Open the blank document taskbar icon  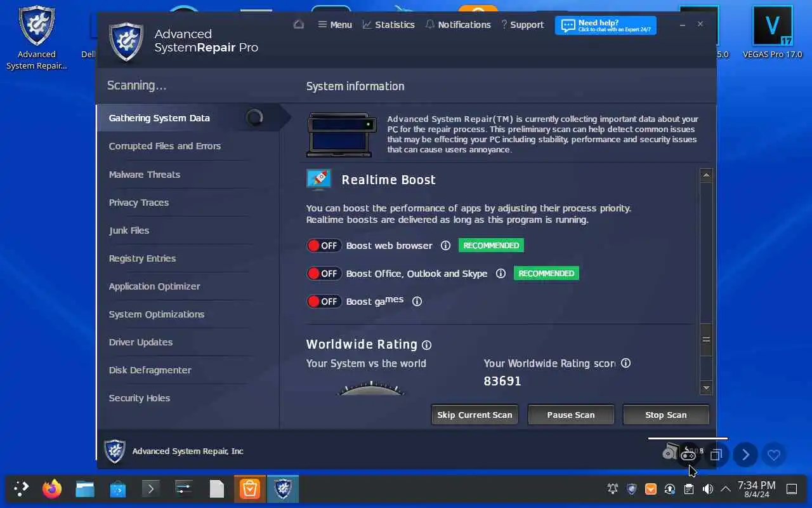[217, 489]
